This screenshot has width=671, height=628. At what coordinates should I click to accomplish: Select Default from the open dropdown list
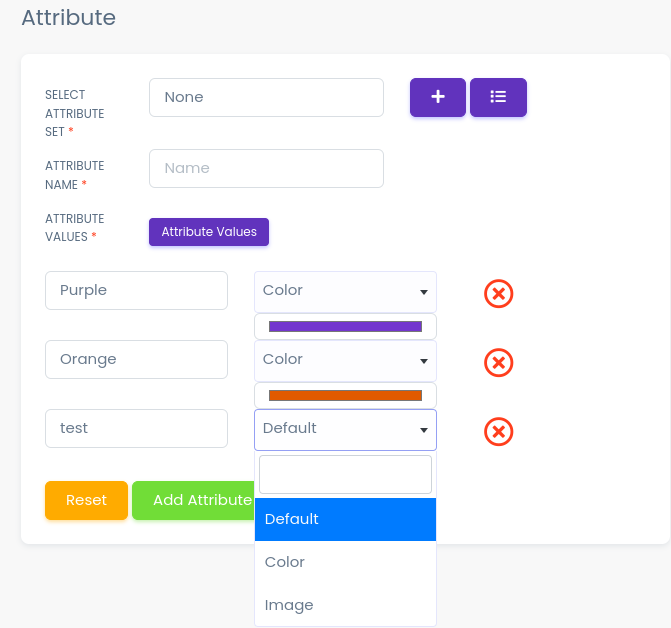(345, 519)
